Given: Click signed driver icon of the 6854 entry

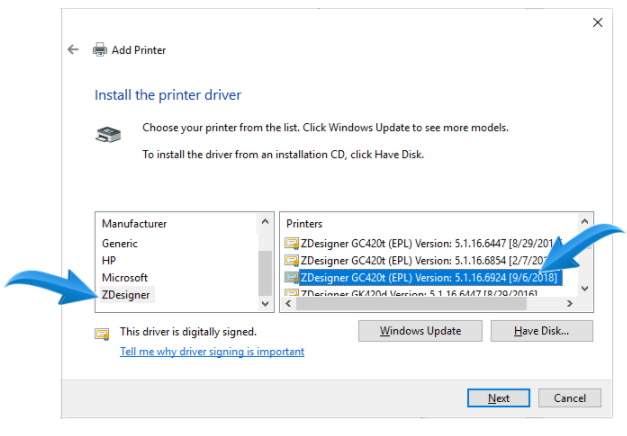Looking at the screenshot, I should click(292, 260).
